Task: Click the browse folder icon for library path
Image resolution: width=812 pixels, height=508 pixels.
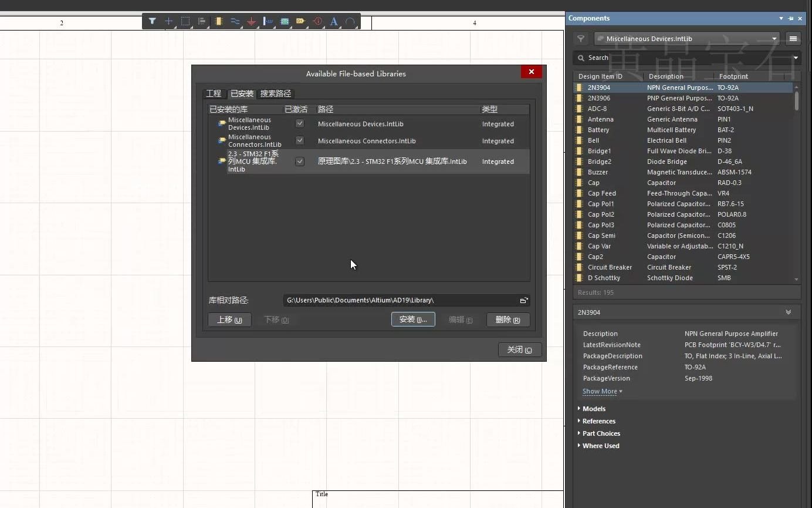Action: click(523, 300)
